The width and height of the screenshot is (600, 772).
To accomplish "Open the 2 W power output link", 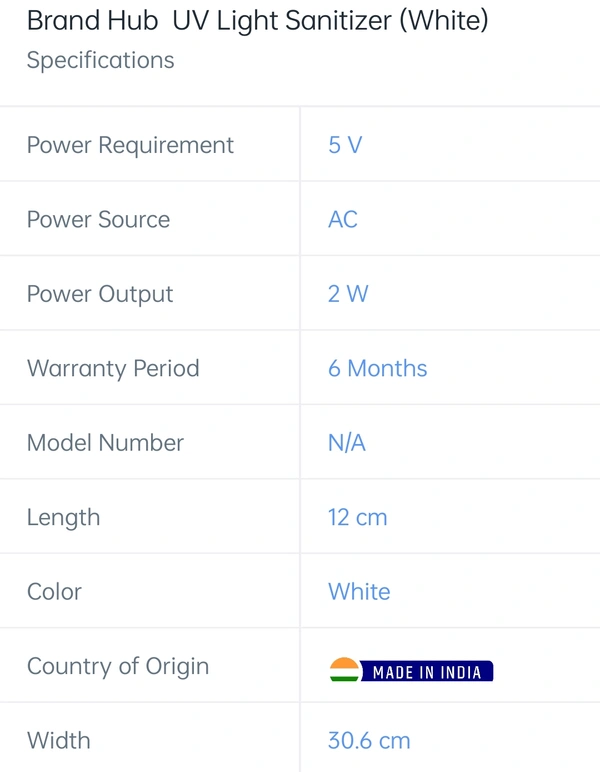I will click(x=348, y=294).
